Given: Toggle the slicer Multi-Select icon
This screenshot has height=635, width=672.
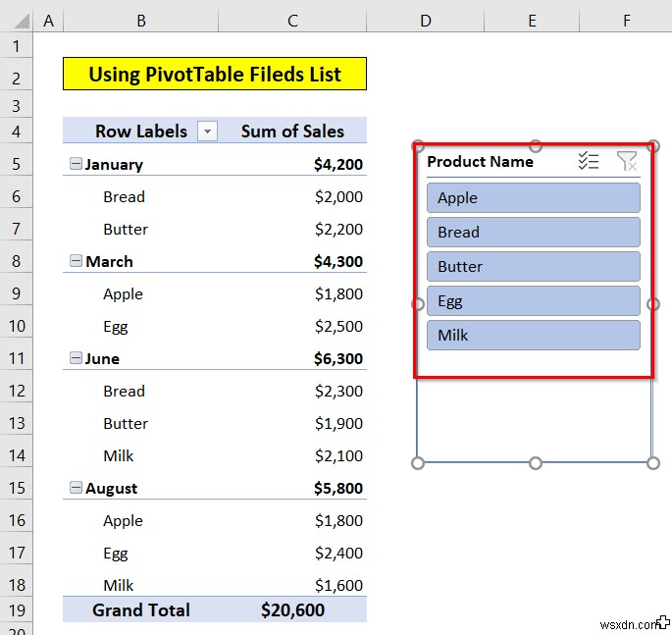Looking at the screenshot, I should [x=588, y=161].
